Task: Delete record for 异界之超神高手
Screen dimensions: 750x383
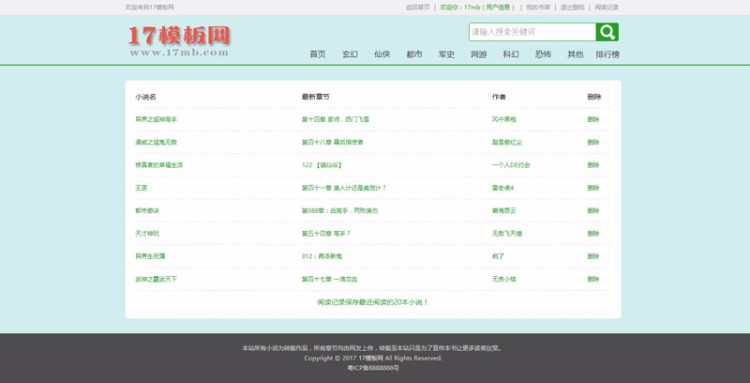Action: point(593,119)
